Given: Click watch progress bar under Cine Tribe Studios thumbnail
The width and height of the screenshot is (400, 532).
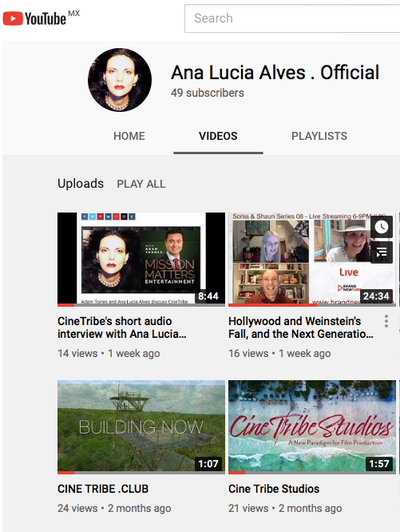Looking at the screenshot, I should (312, 472).
